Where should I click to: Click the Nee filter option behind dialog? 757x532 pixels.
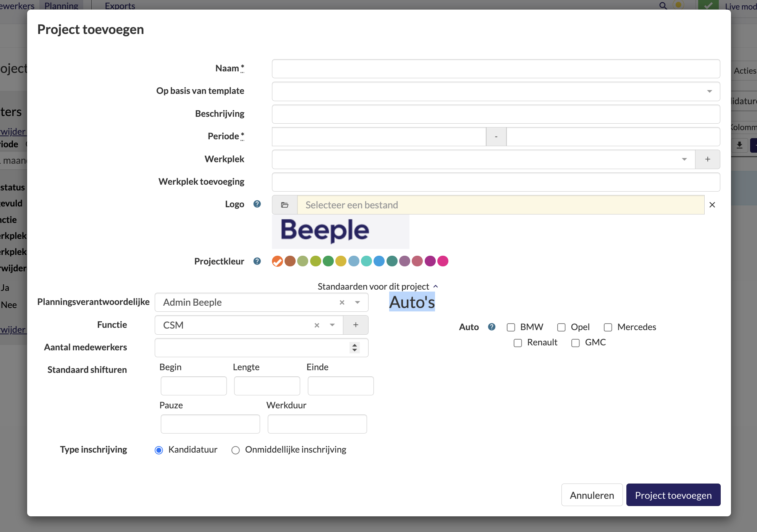coord(8,305)
